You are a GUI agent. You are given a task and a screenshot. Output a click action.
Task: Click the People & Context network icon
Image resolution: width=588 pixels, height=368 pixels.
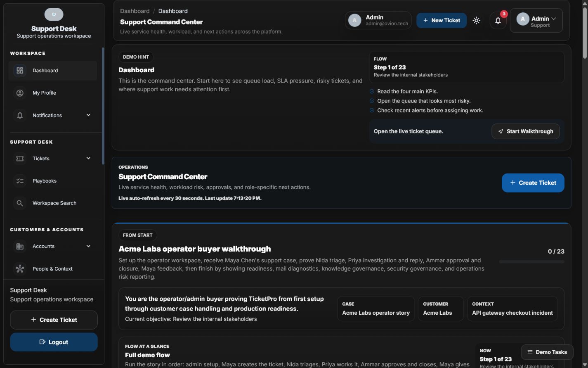tap(20, 269)
